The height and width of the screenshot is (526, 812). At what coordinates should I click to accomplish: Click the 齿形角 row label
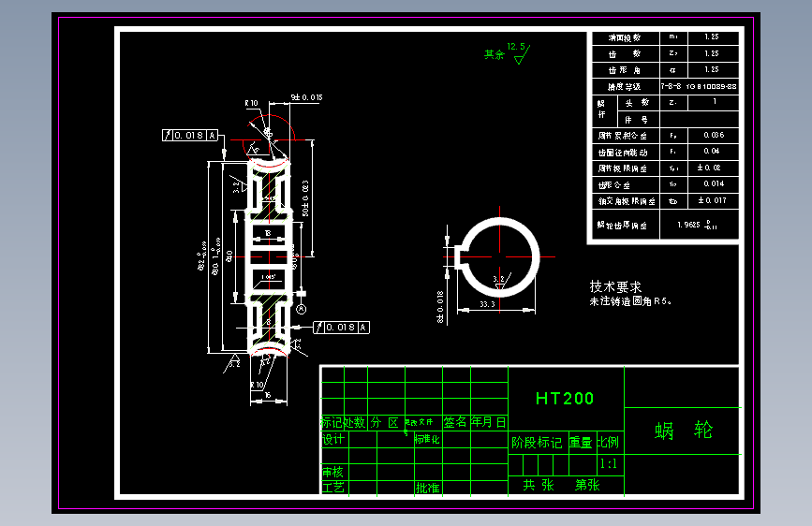point(625,70)
